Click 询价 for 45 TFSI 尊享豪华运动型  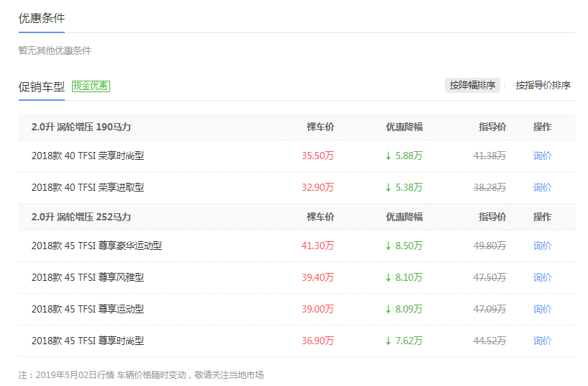(x=542, y=246)
